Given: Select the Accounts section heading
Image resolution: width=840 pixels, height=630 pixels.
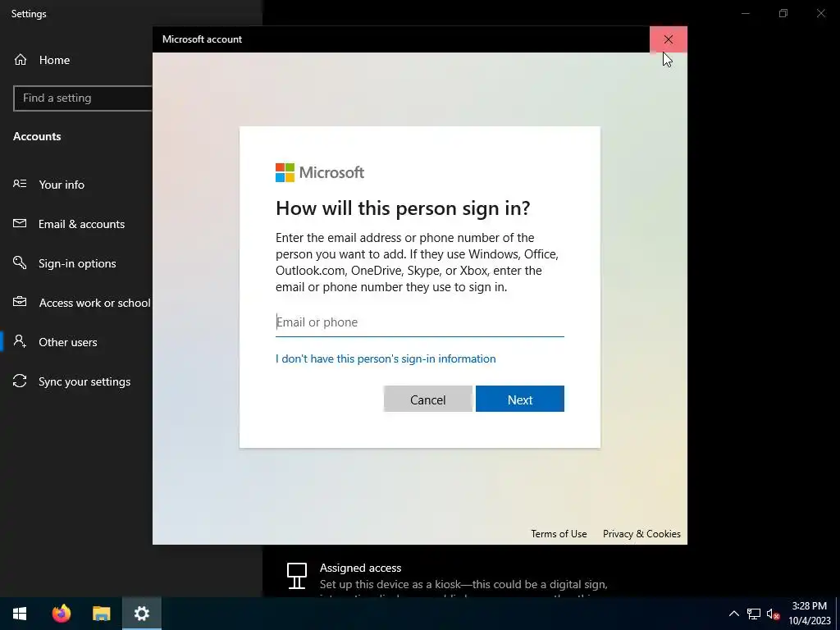Looking at the screenshot, I should pos(37,136).
